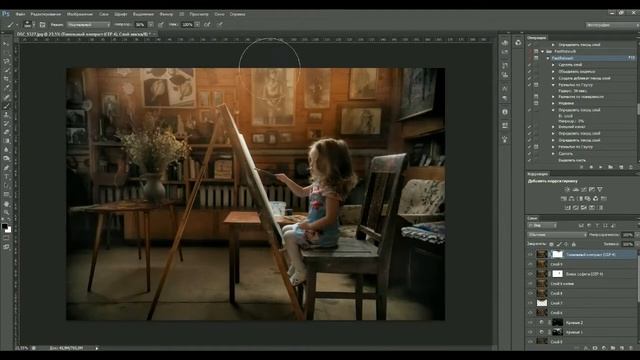
Task: Click the layer opacity value field
Action: click(x=627, y=235)
